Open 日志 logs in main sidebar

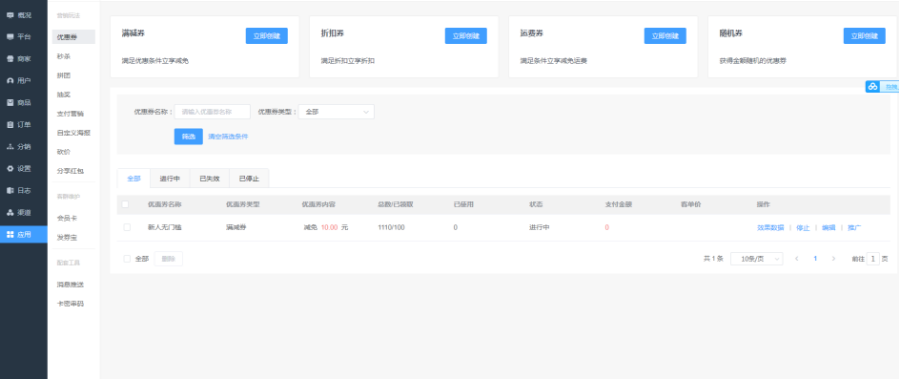pos(24,191)
